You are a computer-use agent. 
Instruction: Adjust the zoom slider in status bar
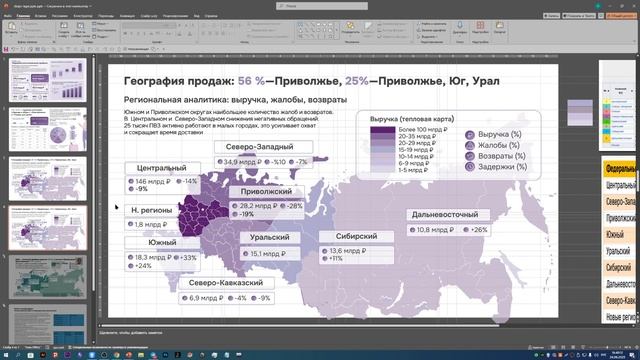click(x=607, y=347)
